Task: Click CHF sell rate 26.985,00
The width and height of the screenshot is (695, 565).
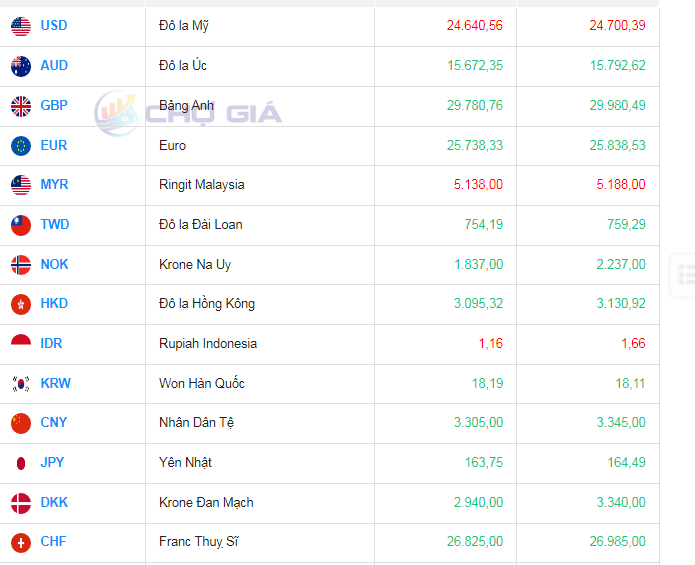Action: point(617,542)
